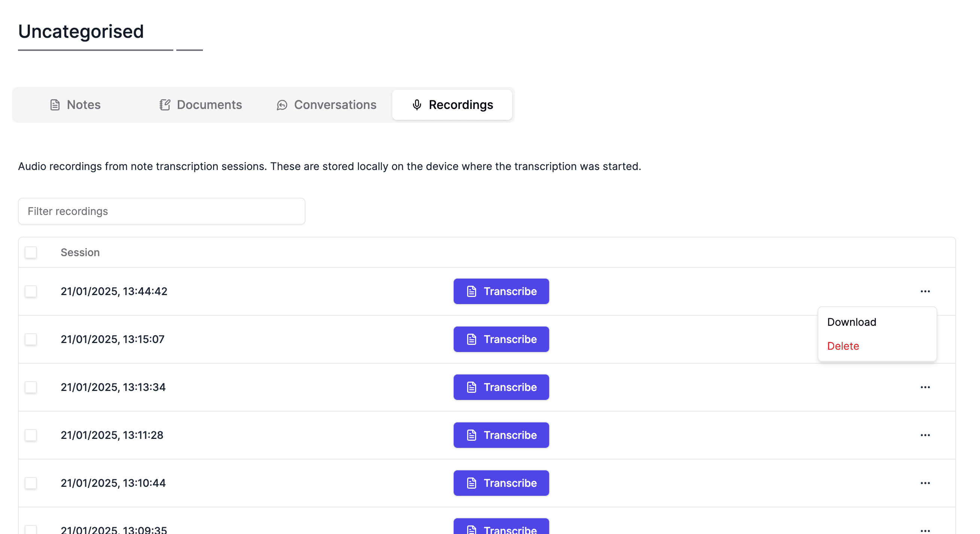980x534 pixels.
Task: Tick the checkbox for the 13:13:34 session
Action: coord(31,387)
